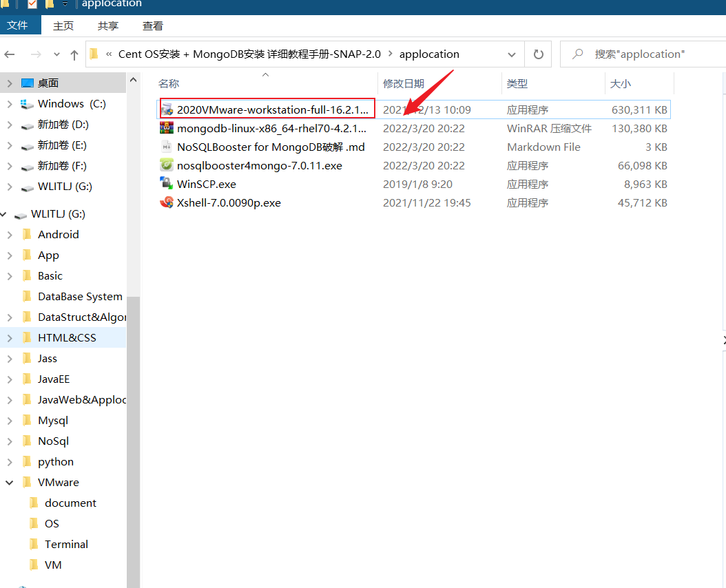Click the mongodb WinRAR archive icon

[167, 128]
